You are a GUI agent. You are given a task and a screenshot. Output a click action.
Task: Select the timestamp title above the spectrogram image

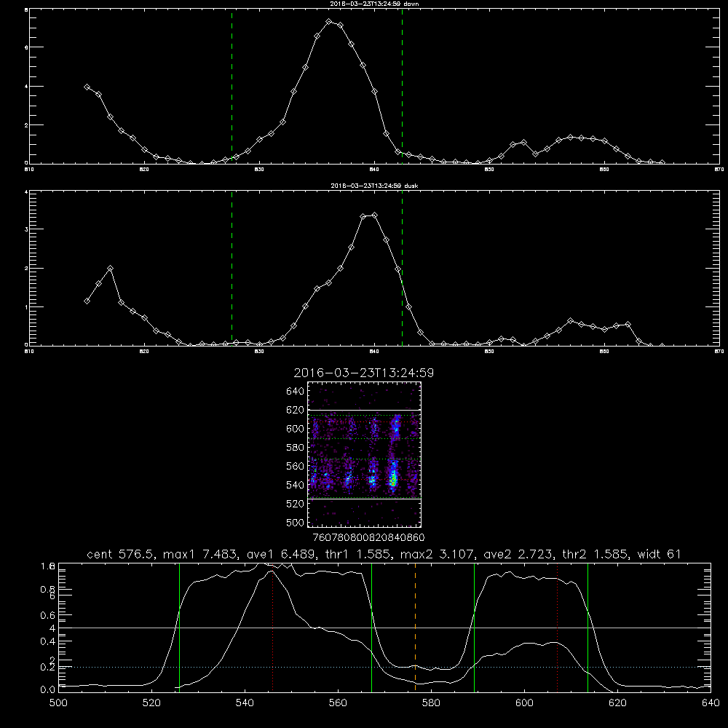(x=364, y=373)
